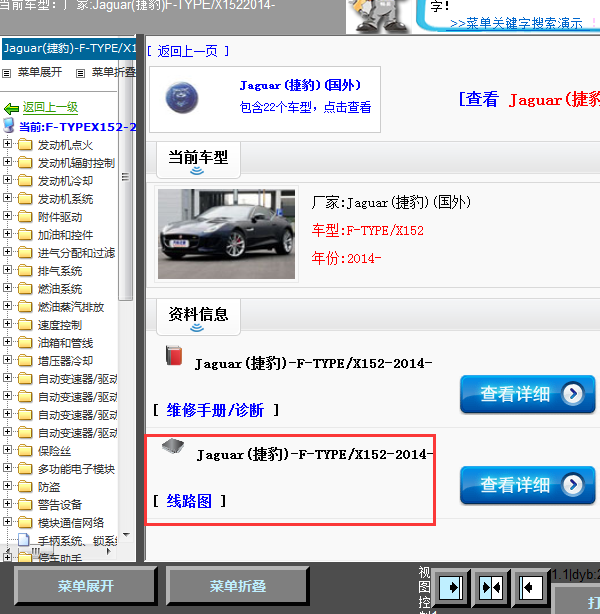Click the red book icon for repair manual
This screenshot has width=600, height=614.
click(x=174, y=355)
